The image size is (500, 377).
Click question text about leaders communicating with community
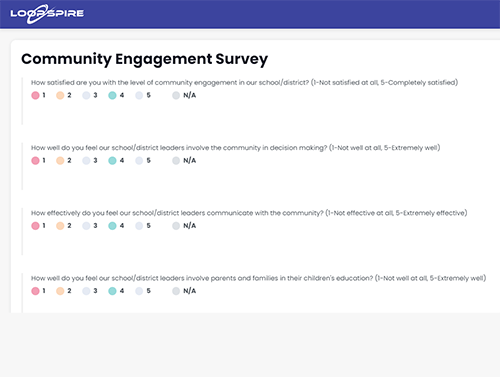point(249,213)
